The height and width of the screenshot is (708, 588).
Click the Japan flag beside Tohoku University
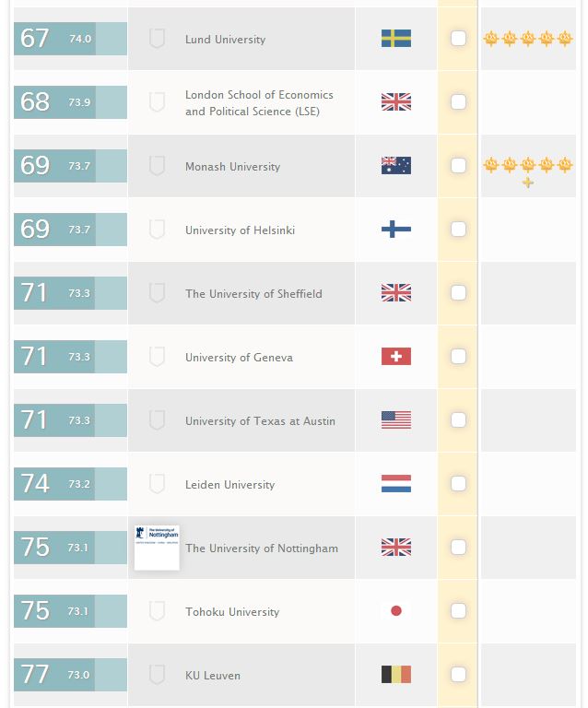click(396, 611)
